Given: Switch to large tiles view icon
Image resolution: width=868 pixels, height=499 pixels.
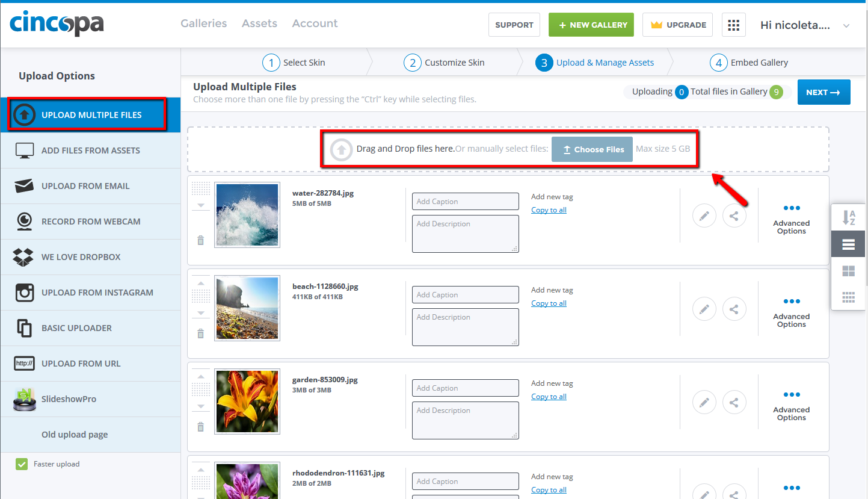Looking at the screenshot, I should [x=849, y=271].
